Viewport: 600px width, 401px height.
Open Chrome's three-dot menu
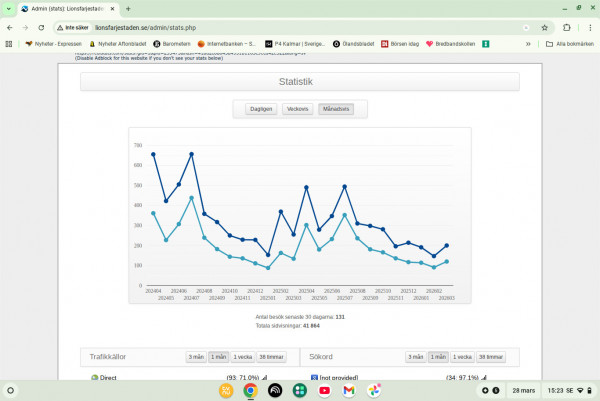pyautogui.click(x=589, y=27)
